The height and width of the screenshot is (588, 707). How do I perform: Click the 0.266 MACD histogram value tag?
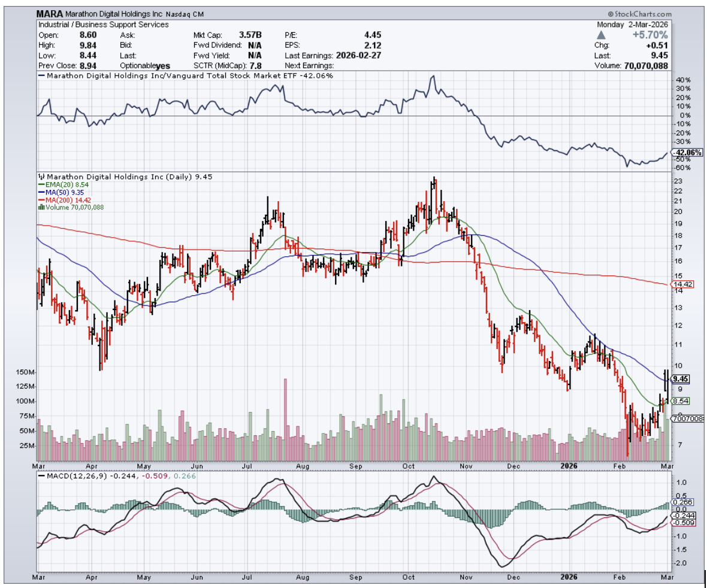[682, 503]
